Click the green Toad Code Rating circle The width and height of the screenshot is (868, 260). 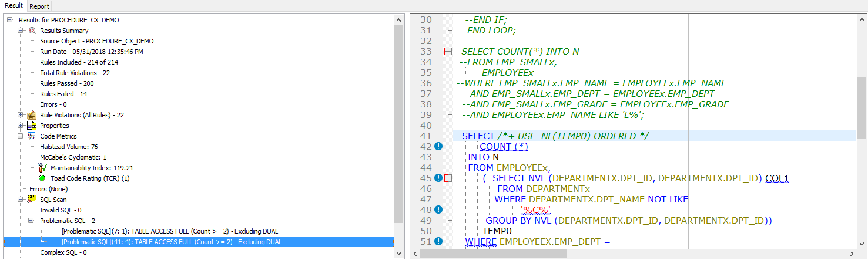43,178
